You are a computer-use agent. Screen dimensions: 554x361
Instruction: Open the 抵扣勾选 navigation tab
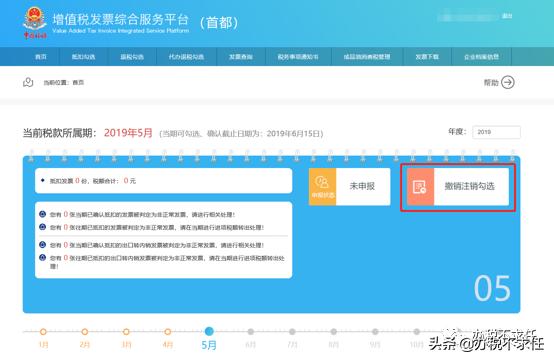click(83, 57)
